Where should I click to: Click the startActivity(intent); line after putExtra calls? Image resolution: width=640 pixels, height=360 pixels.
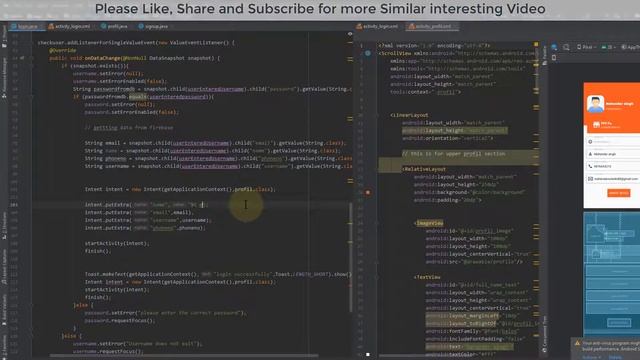(x=117, y=243)
